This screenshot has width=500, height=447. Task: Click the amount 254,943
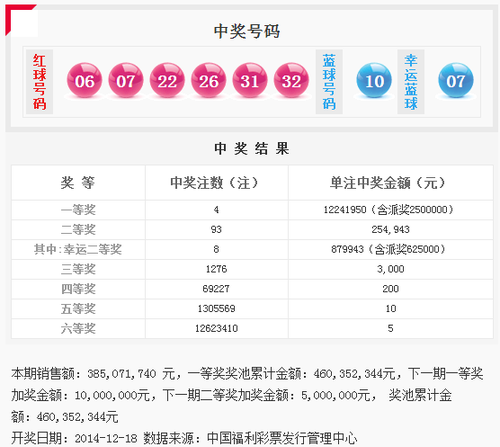pyautogui.click(x=391, y=229)
